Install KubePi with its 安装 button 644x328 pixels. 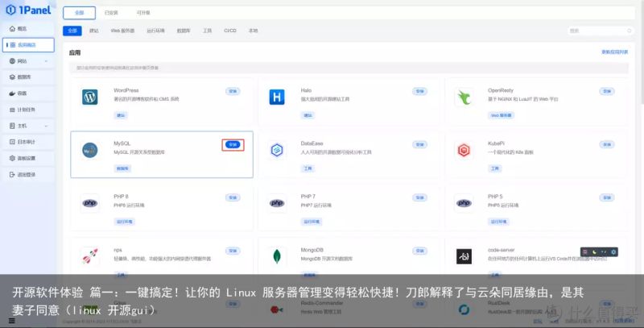[607, 145]
